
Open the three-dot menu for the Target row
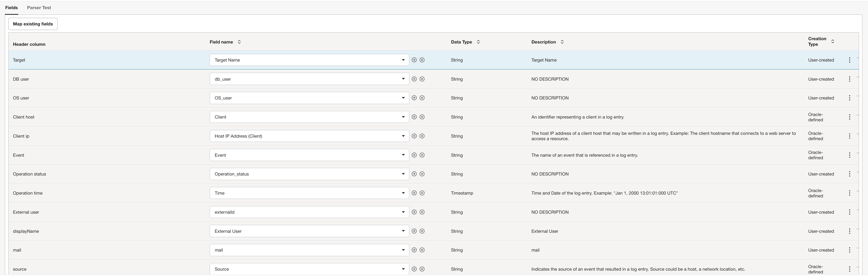point(849,60)
